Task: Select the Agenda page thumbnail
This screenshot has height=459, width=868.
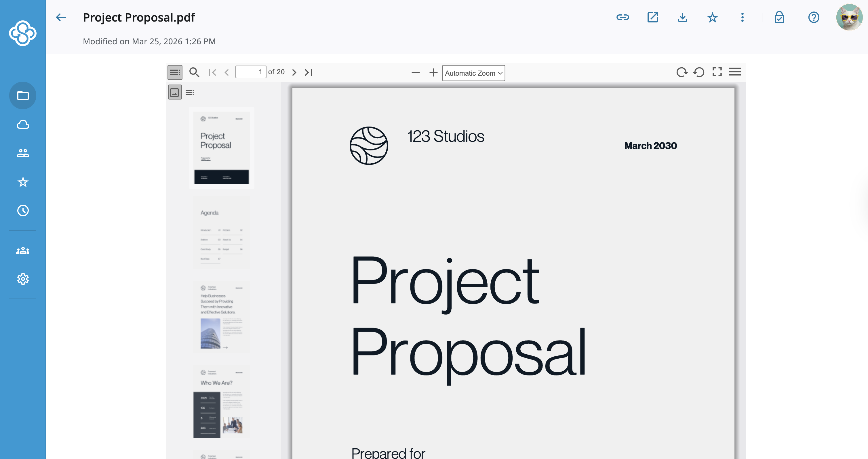Action: 221,232
